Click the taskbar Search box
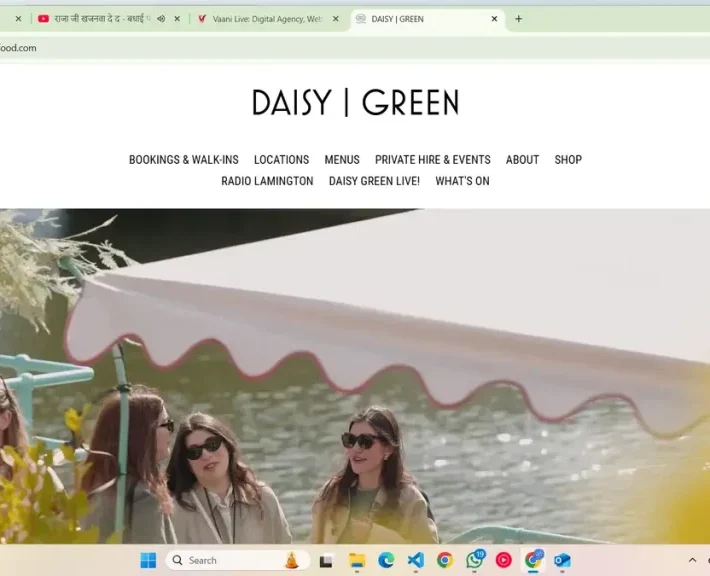The height and width of the screenshot is (576, 710). [238, 560]
